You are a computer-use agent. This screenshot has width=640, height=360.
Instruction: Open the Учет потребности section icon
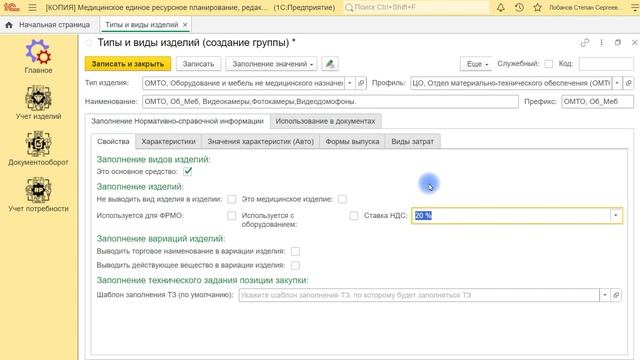pyautogui.click(x=38, y=190)
